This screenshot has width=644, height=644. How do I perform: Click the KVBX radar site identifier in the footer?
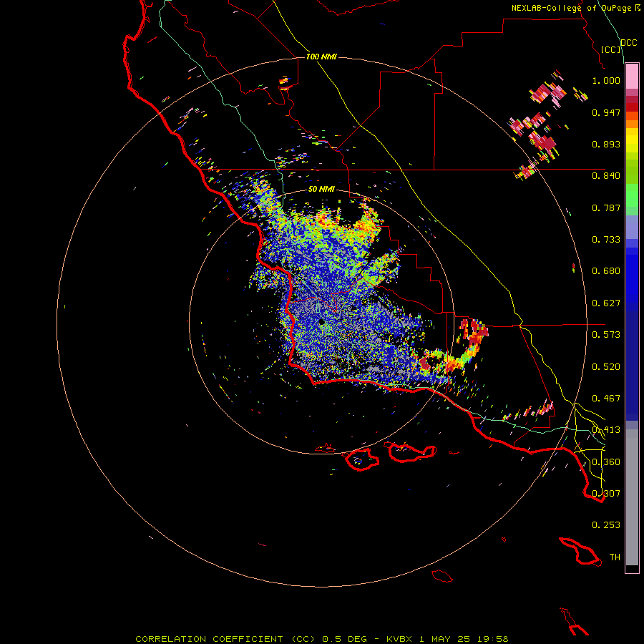(400, 639)
